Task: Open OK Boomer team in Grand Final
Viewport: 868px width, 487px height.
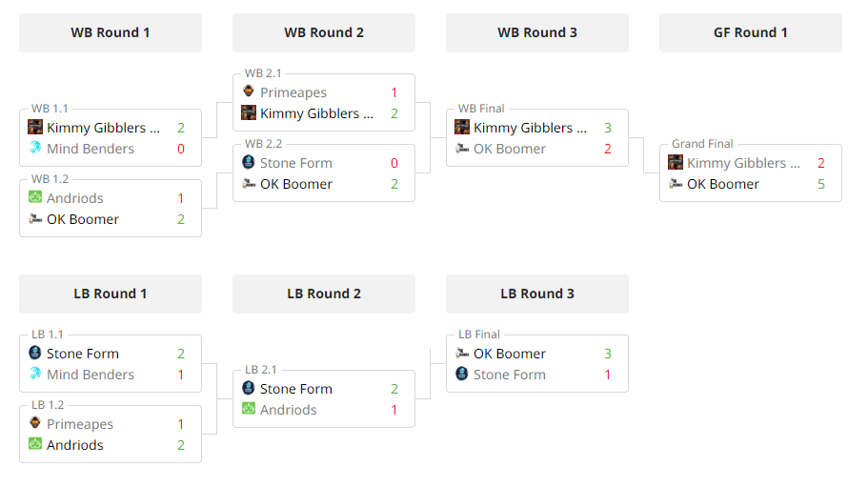Action: (x=722, y=184)
